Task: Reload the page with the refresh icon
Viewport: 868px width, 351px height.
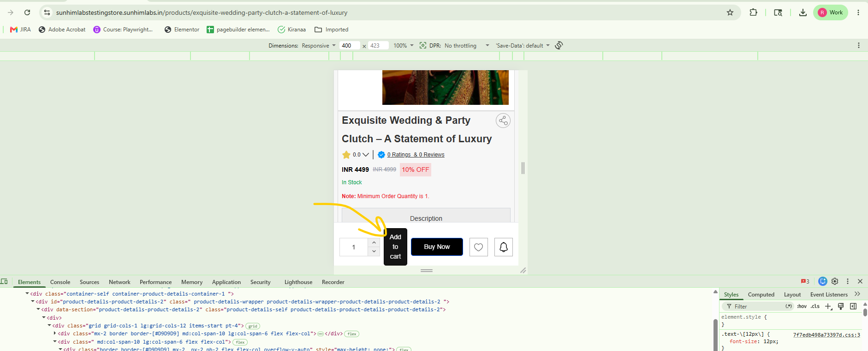Action: [x=27, y=12]
